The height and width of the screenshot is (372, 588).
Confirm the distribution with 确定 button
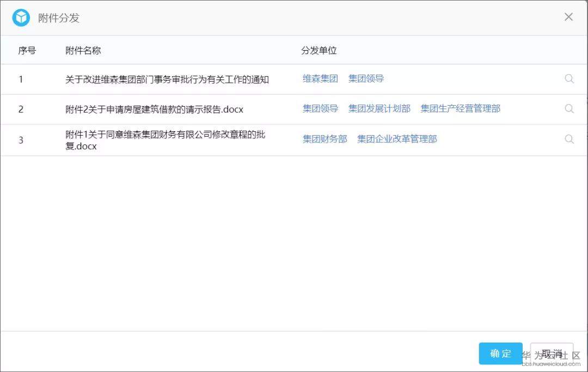coord(500,353)
